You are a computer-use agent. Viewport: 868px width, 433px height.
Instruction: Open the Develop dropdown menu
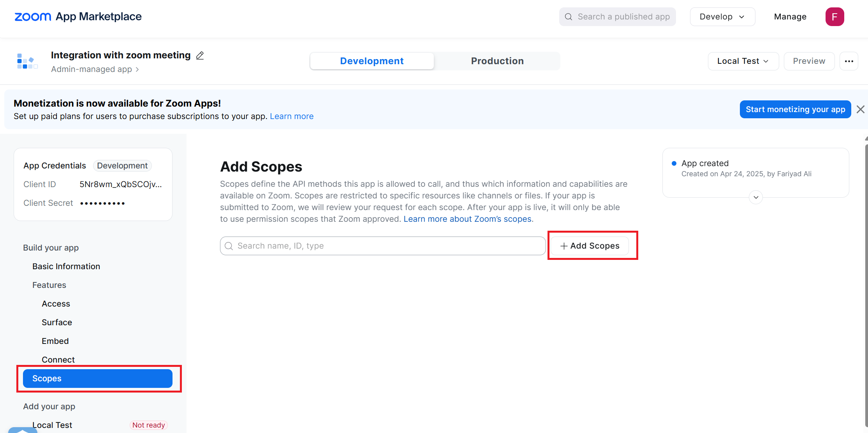point(722,17)
